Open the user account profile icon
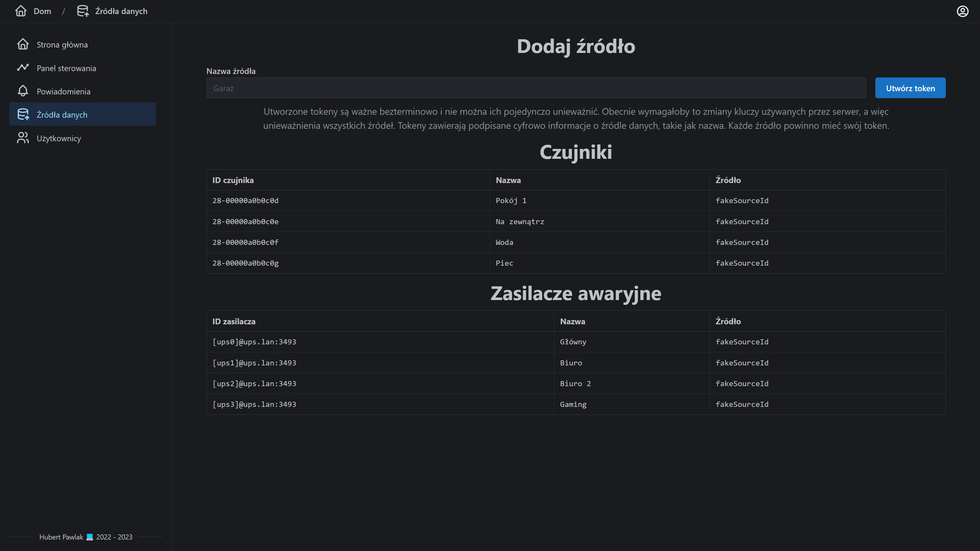 click(962, 11)
